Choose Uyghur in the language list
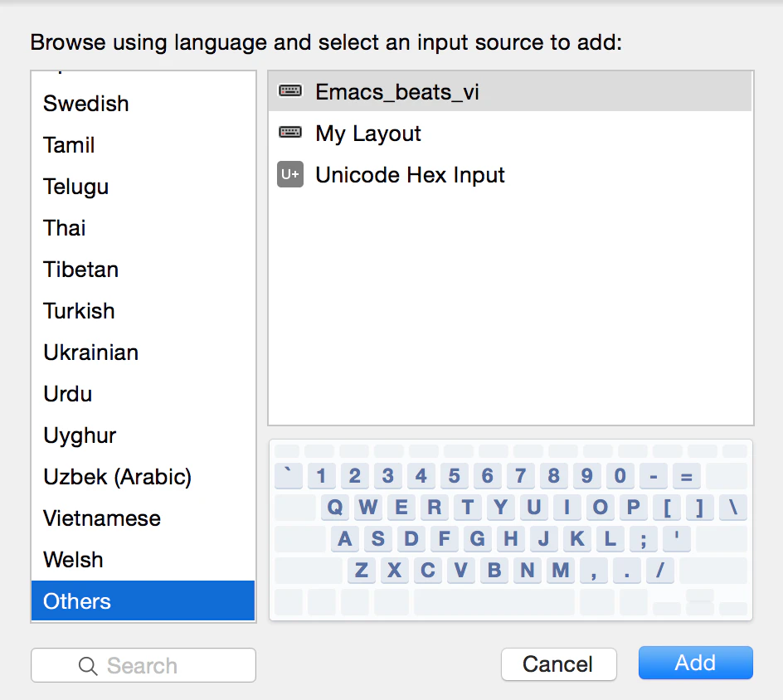This screenshot has height=700, width=783. (143, 435)
